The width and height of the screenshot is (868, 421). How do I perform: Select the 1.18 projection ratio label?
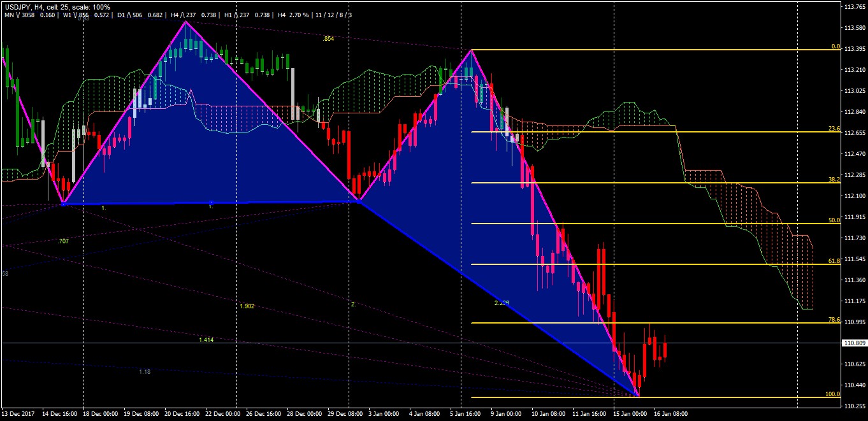coord(145,371)
